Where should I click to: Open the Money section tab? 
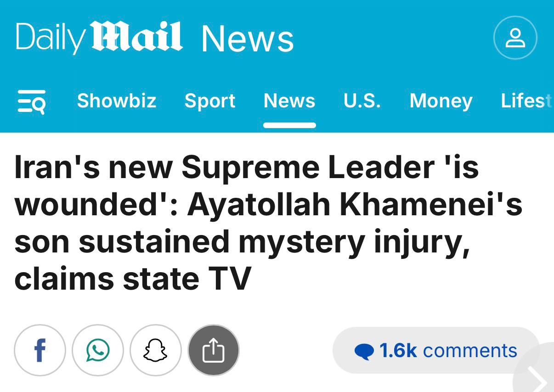(441, 101)
